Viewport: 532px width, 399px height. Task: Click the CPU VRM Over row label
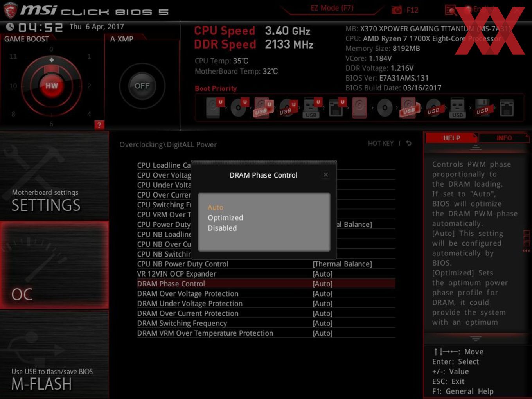click(164, 215)
